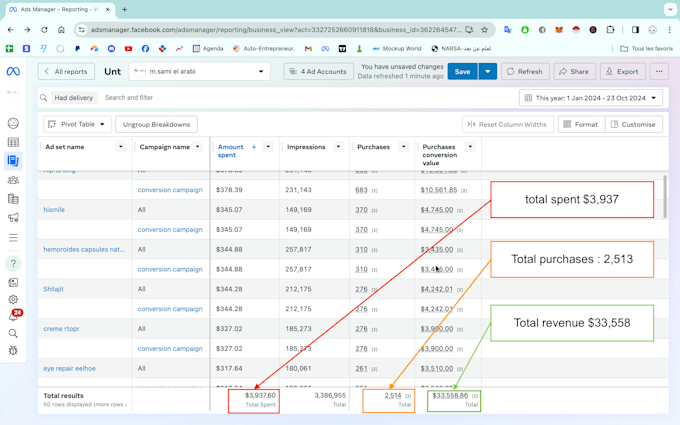Open Tous les favoris folder
Screen dimensions: 680x425
[646, 49]
